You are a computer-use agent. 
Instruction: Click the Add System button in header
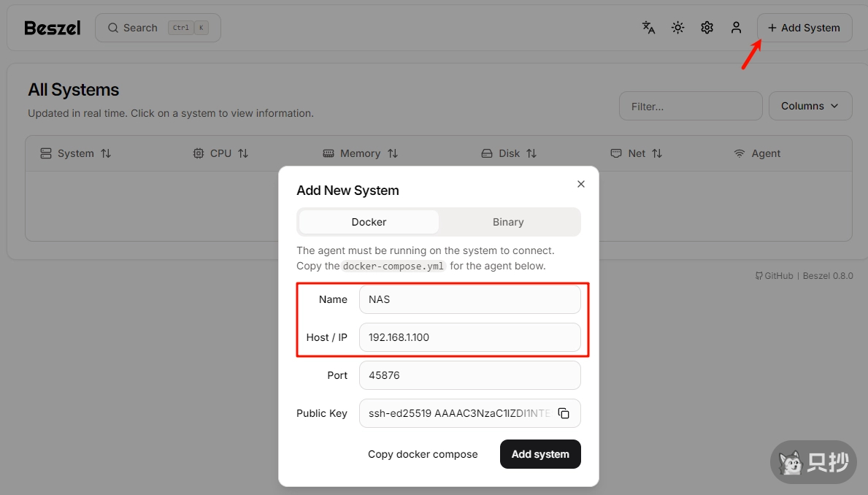[x=804, y=28]
